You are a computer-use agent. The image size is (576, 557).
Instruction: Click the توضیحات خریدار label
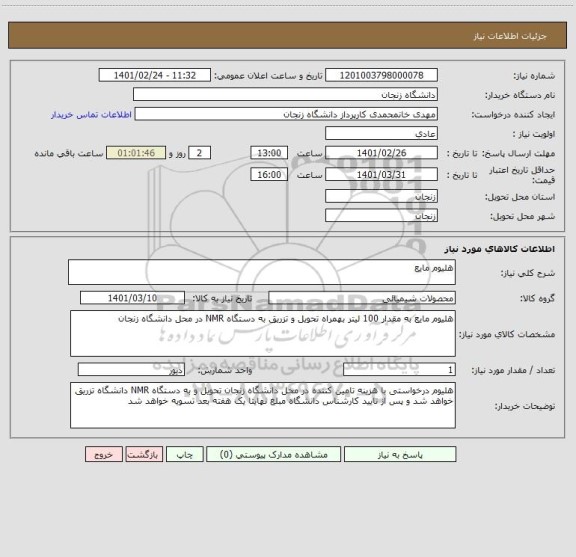click(525, 406)
